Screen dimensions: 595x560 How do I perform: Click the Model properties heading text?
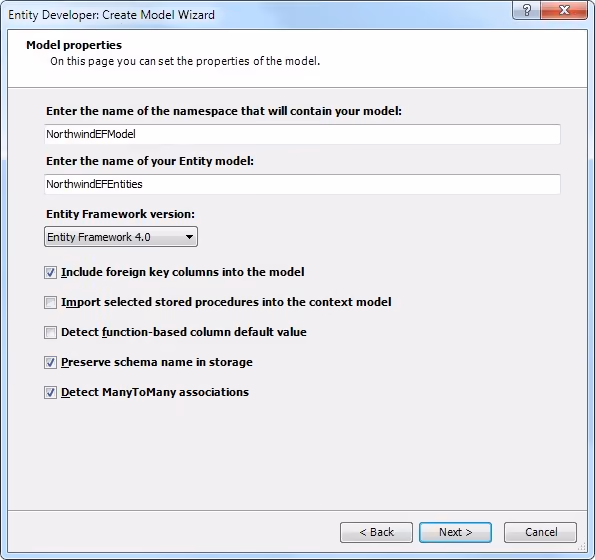tap(74, 45)
